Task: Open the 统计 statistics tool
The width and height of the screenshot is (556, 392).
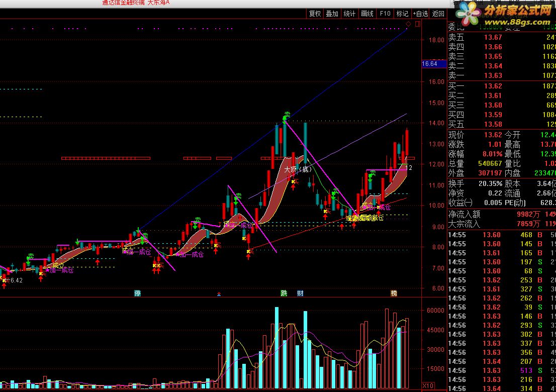Action: pyautogui.click(x=349, y=14)
